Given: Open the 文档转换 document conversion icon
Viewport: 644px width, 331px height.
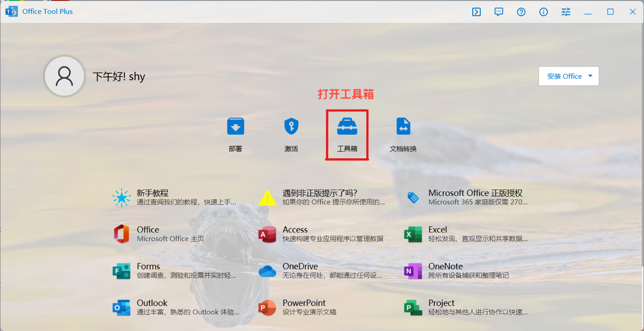Looking at the screenshot, I should tap(403, 134).
